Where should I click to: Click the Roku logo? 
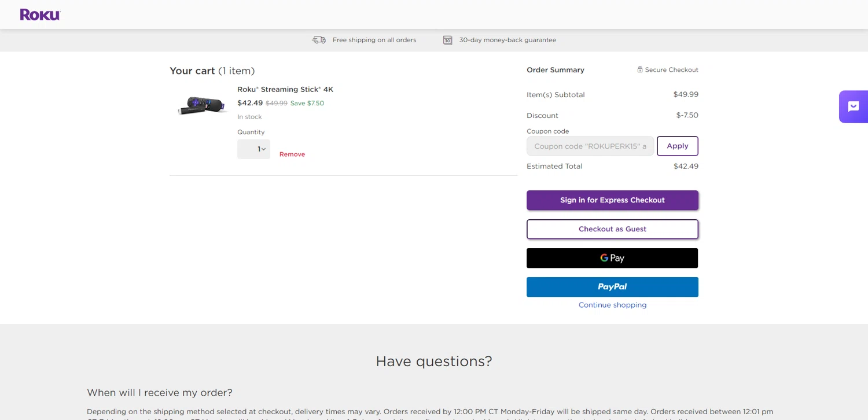coord(40,14)
